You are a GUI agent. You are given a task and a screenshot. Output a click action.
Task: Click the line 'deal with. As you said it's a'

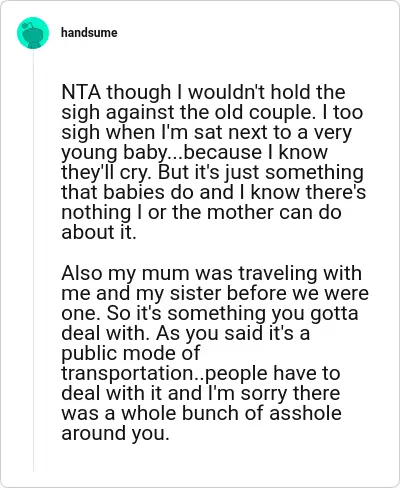coord(186,333)
